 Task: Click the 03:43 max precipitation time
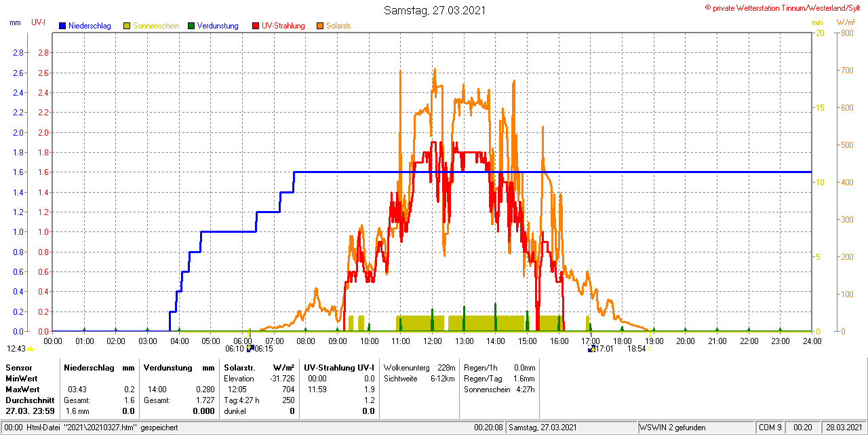77,389
